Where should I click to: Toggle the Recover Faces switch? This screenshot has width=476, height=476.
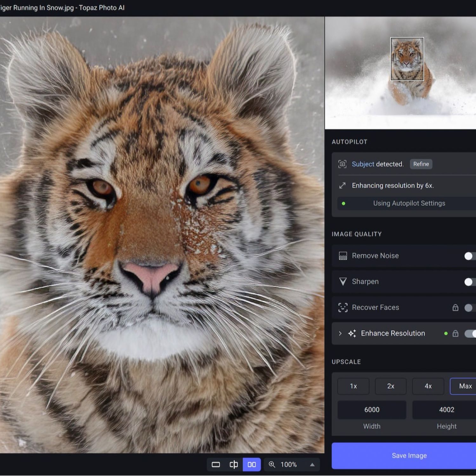[x=470, y=308]
